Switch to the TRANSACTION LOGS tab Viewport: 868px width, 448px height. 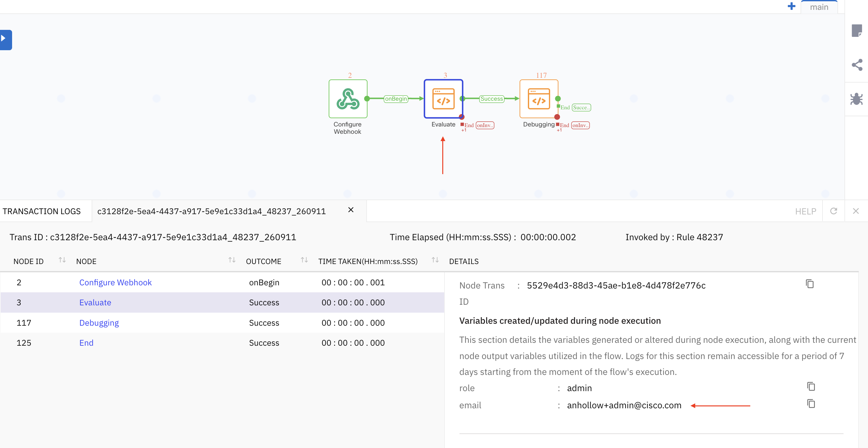42,211
